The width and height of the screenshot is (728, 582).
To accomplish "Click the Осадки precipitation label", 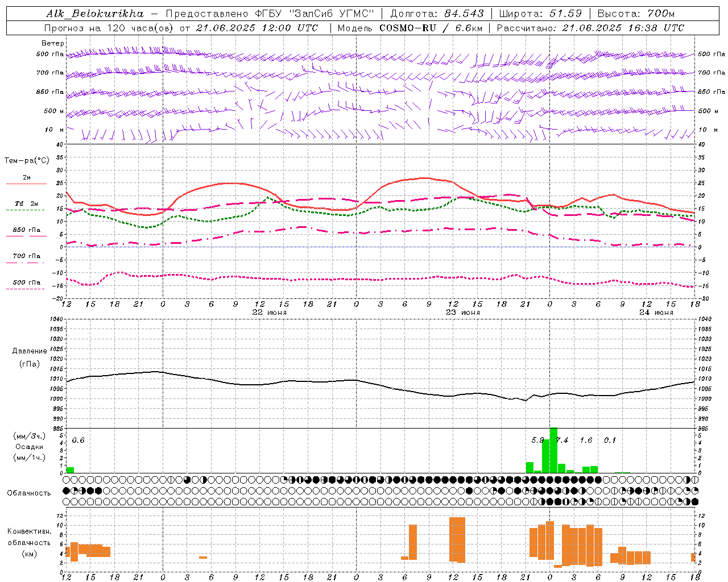I will pyautogui.click(x=29, y=447).
